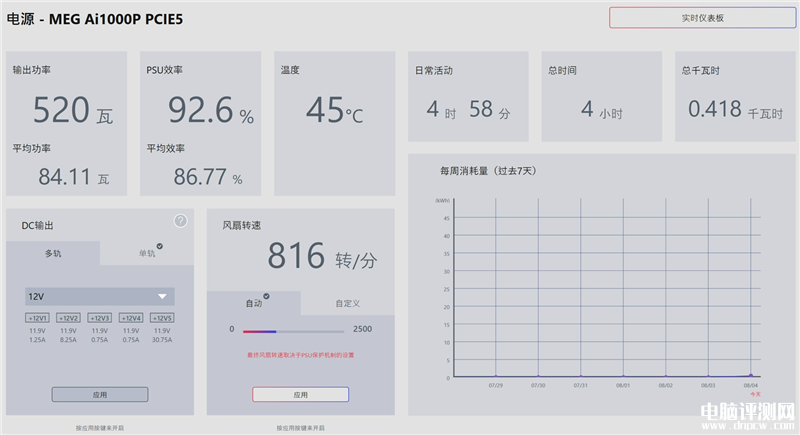Viewport: 800px width, 435px height.
Task: Click the 07/29 date on chart axis
Action: [495, 386]
